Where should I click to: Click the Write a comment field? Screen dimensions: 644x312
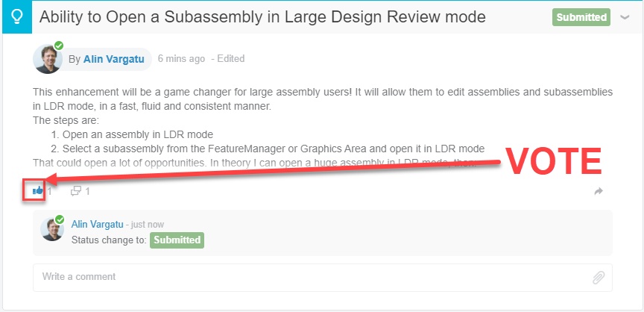(x=323, y=278)
